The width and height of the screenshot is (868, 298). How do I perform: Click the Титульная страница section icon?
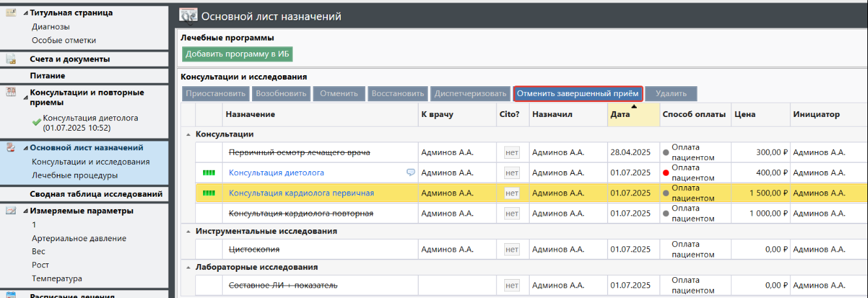pos(11,12)
